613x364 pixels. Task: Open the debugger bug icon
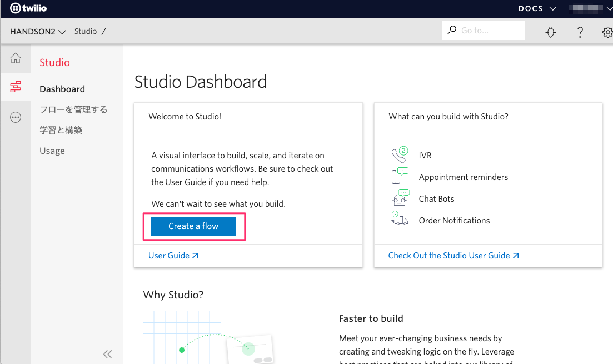[x=550, y=32]
